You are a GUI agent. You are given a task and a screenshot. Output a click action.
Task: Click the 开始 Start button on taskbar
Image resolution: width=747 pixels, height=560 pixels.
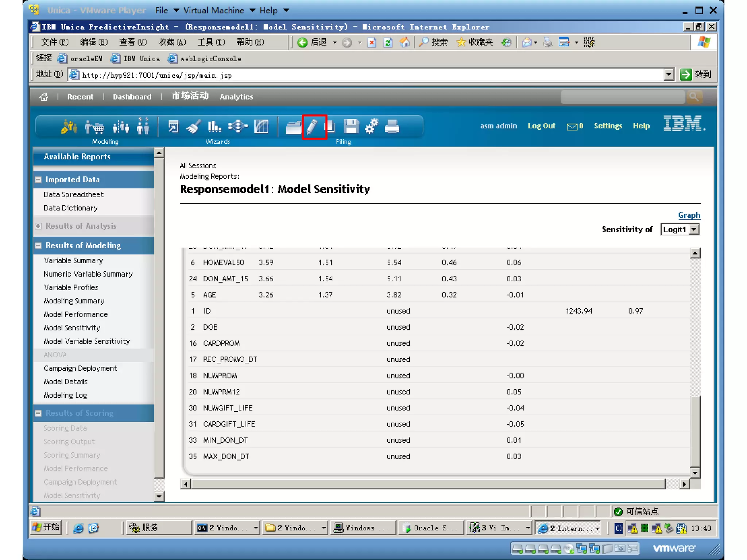[46, 528]
